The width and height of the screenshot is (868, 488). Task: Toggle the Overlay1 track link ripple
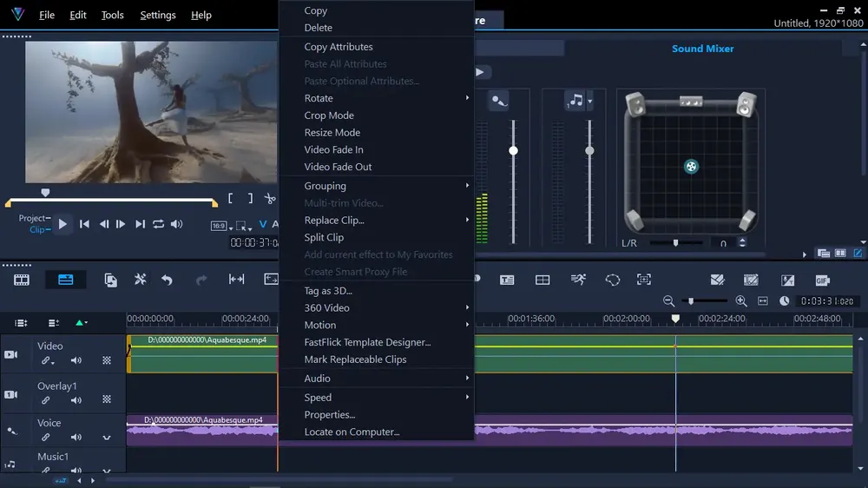click(45, 400)
